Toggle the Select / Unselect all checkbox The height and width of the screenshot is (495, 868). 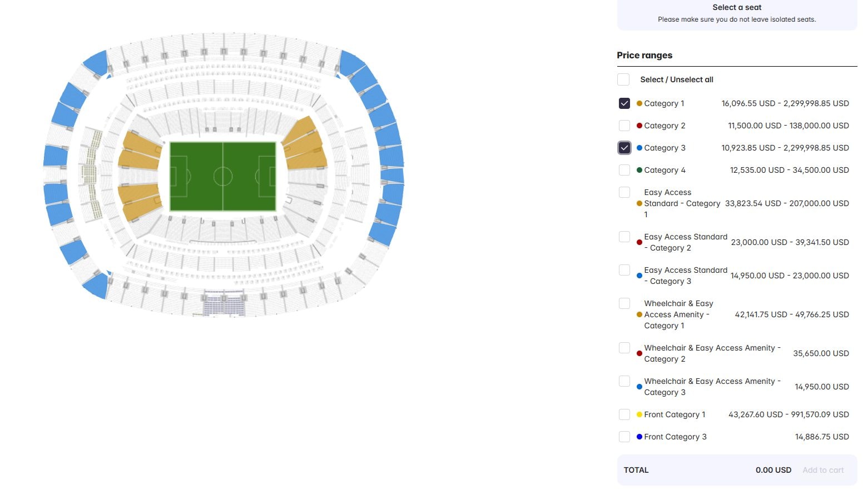(623, 79)
